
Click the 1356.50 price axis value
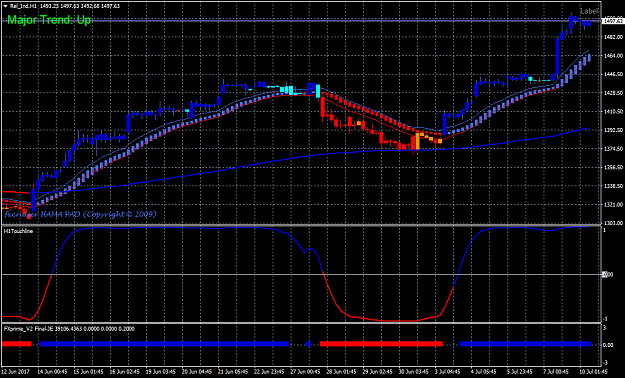click(x=614, y=167)
